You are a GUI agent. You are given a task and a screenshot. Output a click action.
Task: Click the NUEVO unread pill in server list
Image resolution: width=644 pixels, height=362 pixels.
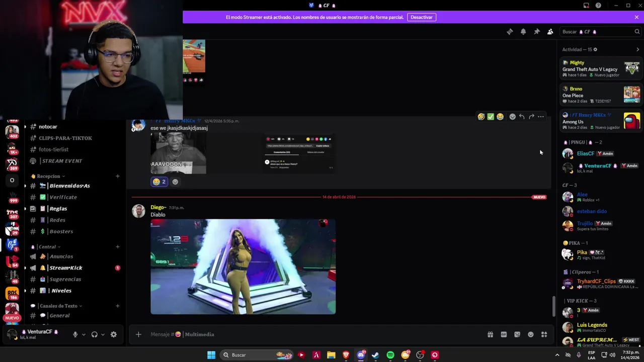tap(12, 318)
